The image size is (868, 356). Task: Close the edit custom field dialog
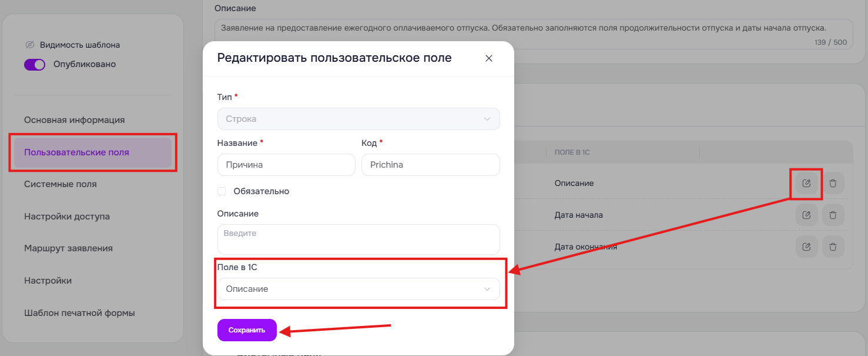488,58
